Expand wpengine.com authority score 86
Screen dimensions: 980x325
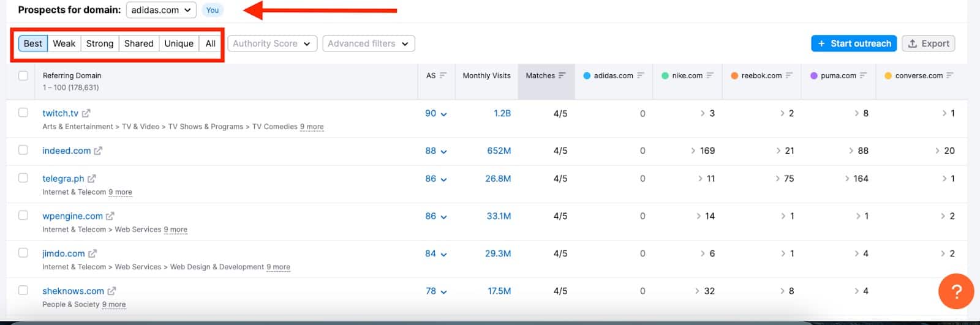[436, 216]
